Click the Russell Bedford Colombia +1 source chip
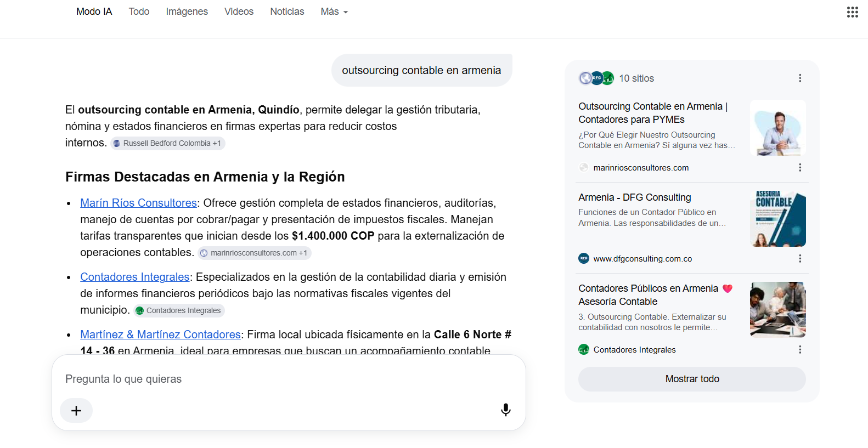 tap(168, 143)
